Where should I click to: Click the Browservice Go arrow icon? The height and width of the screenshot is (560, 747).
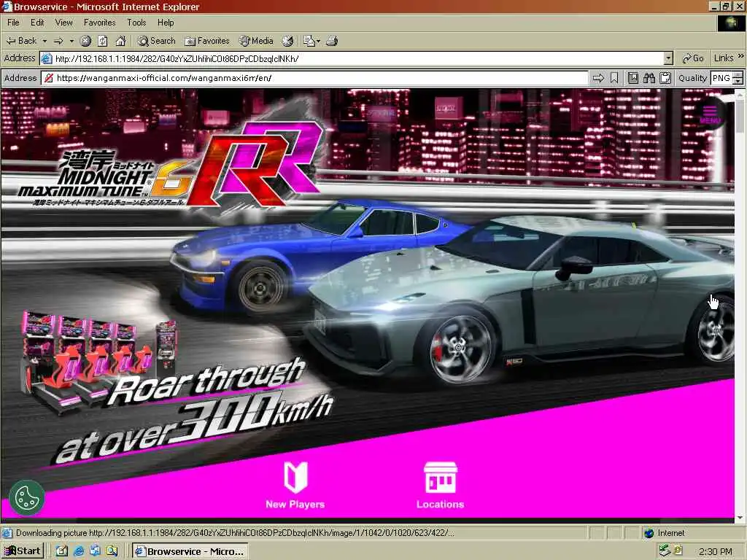coord(598,78)
